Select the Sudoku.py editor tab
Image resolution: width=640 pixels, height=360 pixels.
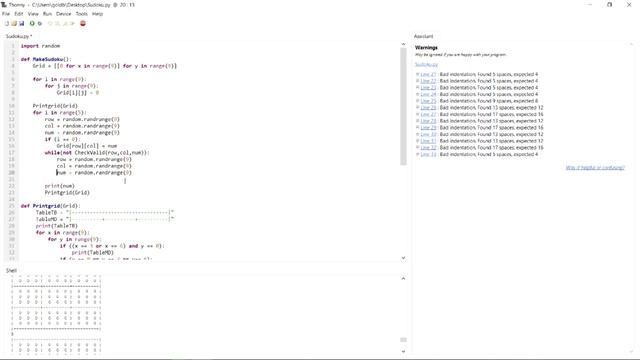coord(19,36)
